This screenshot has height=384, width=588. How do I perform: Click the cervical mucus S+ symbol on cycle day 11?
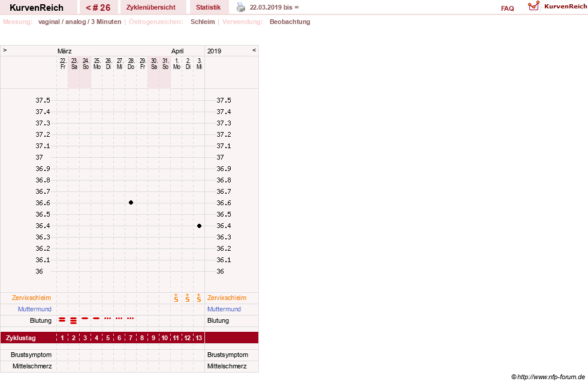click(176, 298)
